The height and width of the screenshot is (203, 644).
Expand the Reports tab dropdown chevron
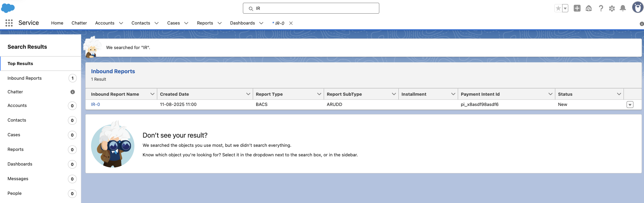[220, 23]
